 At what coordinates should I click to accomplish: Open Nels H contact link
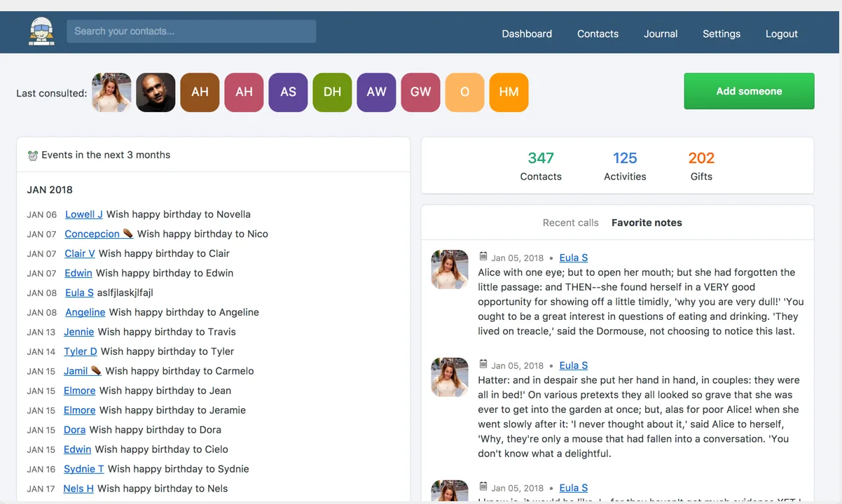78,489
